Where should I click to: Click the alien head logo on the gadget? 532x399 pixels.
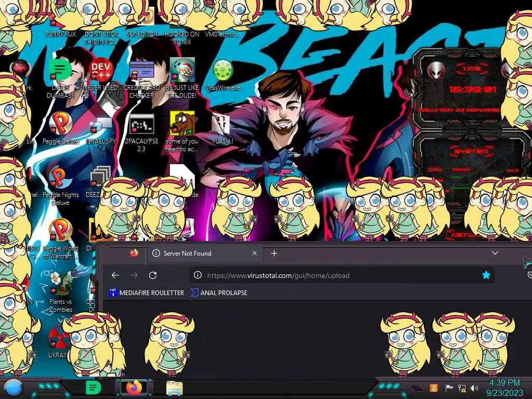coord(436,70)
